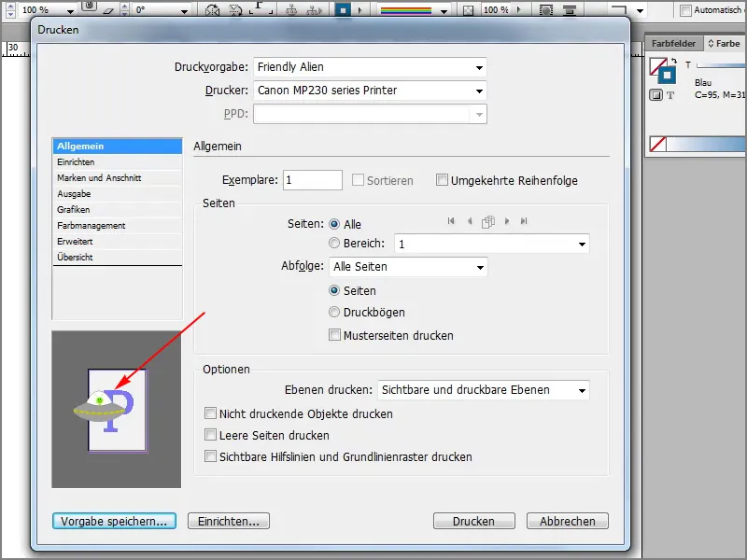Viewport: 747px width, 560px height.
Task: Select the Erweitert category
Action: pyautogui.click(x=118, y=242)
